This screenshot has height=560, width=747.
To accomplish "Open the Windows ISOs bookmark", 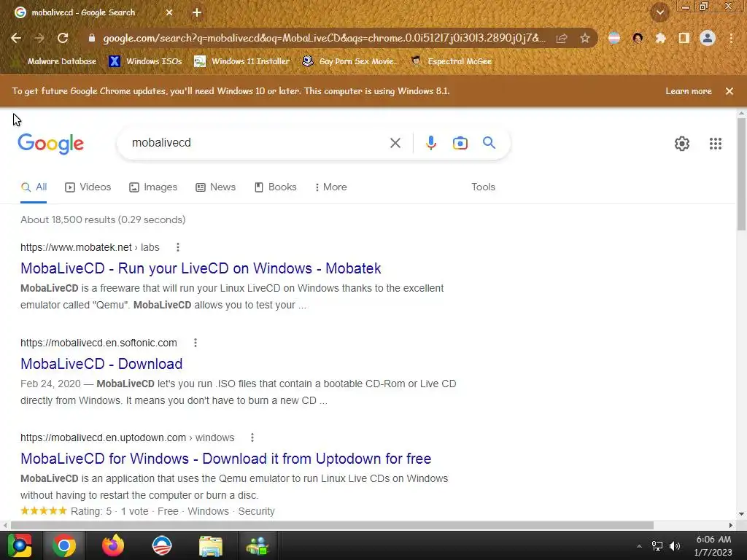I will click(x=145, y=61).
